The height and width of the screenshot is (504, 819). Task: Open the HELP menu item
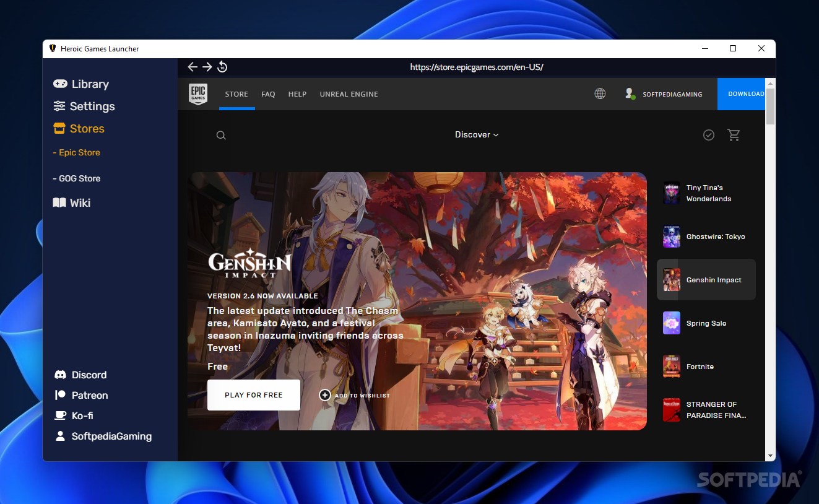(x=297, y=94)
